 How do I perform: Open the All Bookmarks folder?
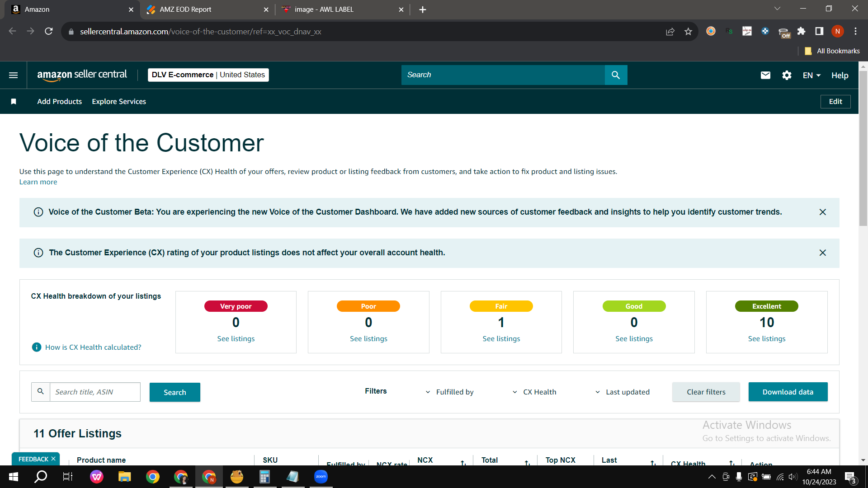(832, 51)
